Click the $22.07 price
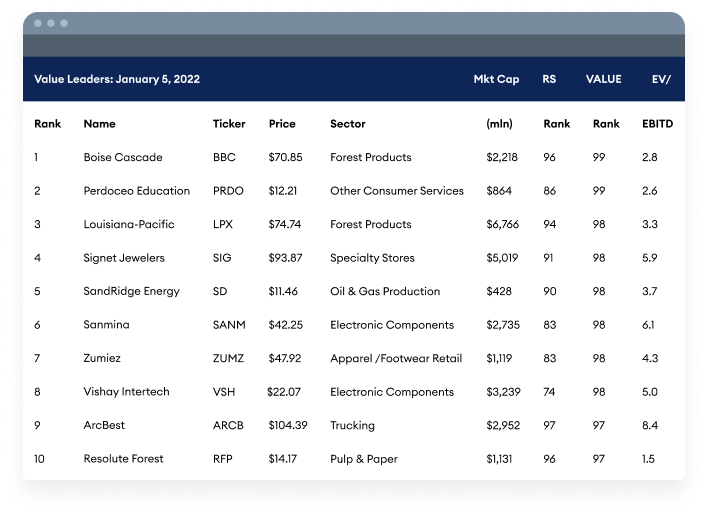The height and width of the screenshot is (514, 708). tap(284, 392)
